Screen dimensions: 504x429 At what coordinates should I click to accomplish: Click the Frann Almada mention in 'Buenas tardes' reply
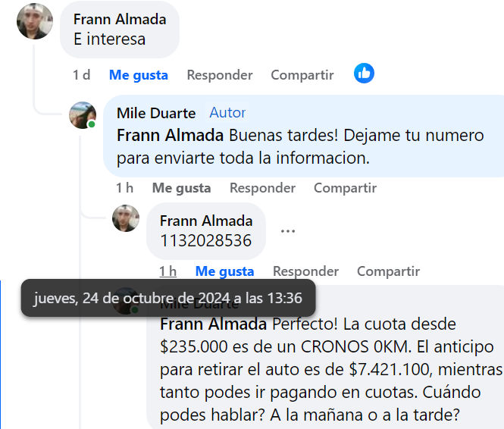pyautogui.click(x=170, y=136)
